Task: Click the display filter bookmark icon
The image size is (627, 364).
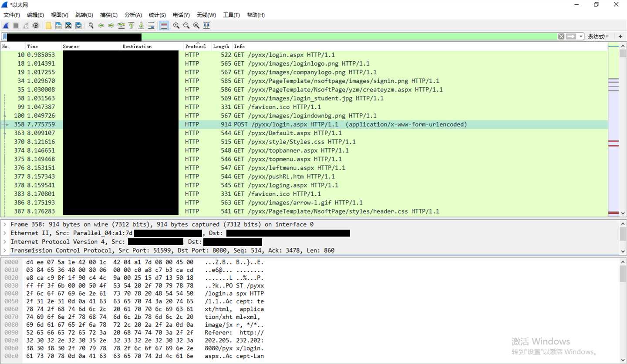Action: coord(4,37)
